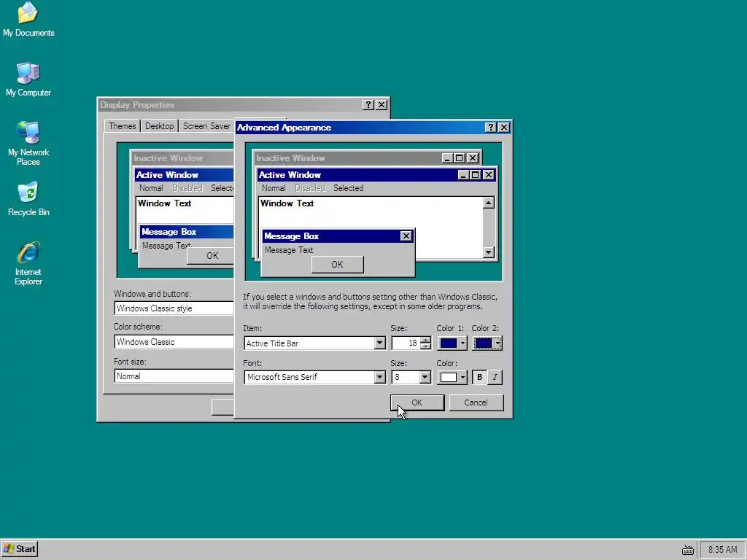Click minimize icon on preview Active Window
Screen dimensions: 747x560
pyautogui.click(x=463, y=175)
